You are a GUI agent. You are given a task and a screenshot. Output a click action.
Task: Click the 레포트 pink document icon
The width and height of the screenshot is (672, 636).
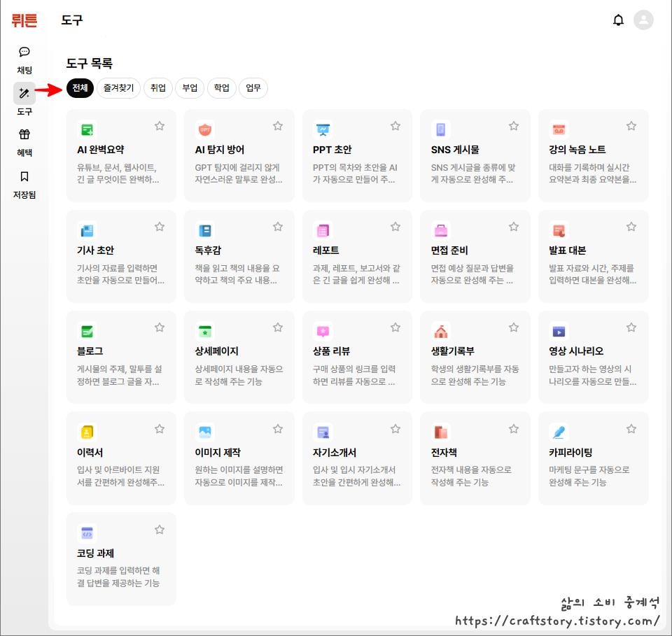point(323,230)
